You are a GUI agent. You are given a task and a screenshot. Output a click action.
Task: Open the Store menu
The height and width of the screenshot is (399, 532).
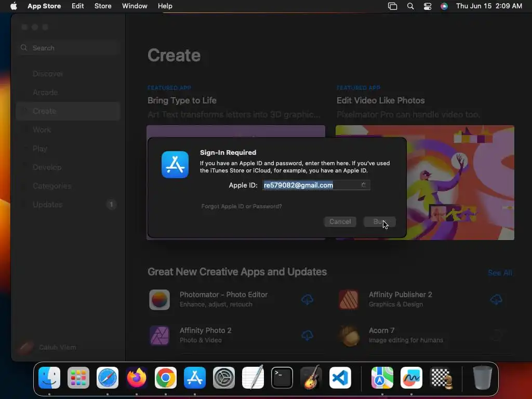pyautogui.click(x=103, y=6)
